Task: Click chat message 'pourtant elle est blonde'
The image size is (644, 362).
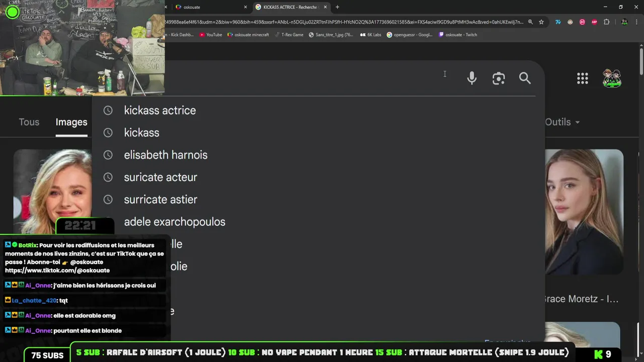Action: click(88, 331)
